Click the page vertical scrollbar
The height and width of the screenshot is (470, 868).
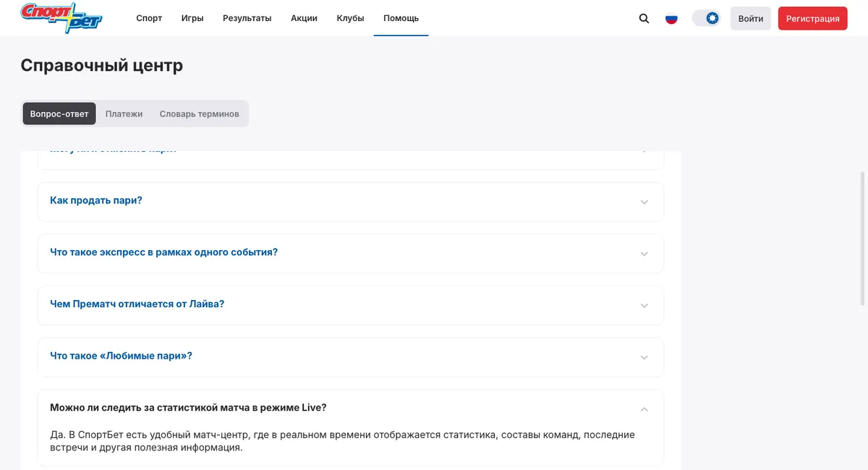click(x=862, y=239)
